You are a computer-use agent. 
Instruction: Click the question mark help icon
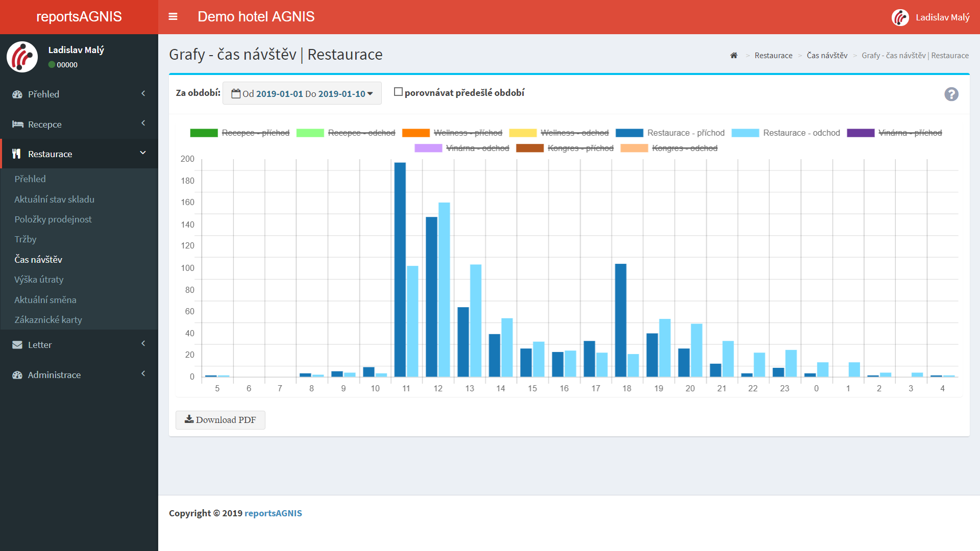pyautogui.click(x=951, y=94)
